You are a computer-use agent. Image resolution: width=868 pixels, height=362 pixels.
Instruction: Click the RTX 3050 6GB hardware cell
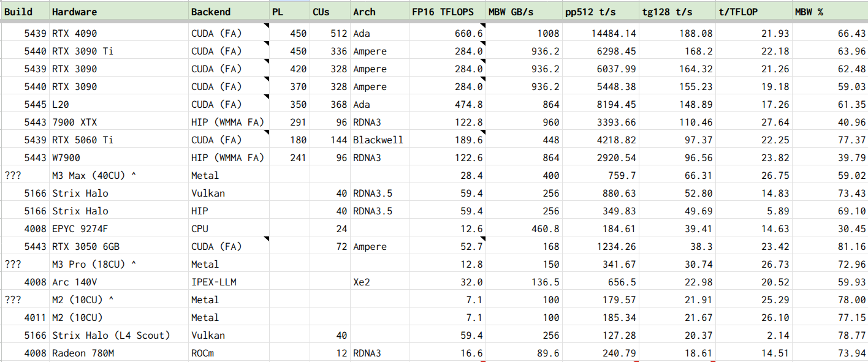[119, 247]
